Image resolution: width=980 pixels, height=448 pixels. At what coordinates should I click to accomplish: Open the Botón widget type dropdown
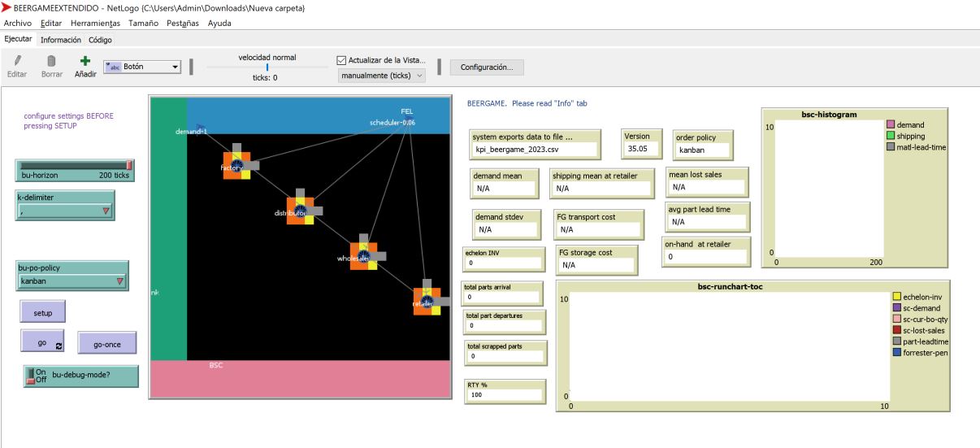pyautogui.click(x=141, y=67)
